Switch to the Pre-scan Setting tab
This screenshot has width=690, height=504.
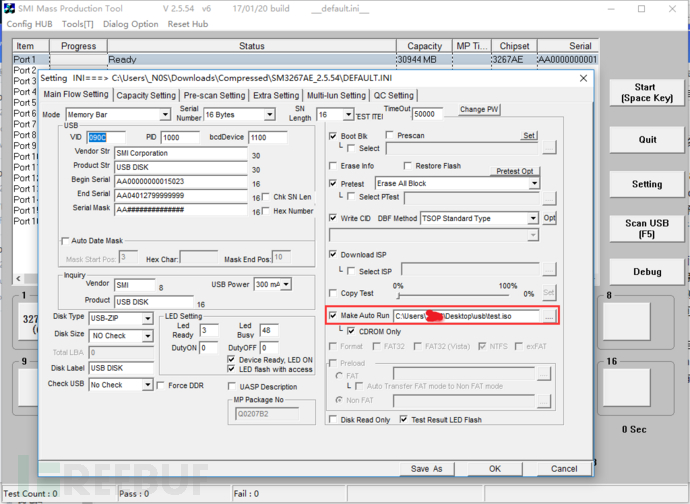click(x=214, y=95)
